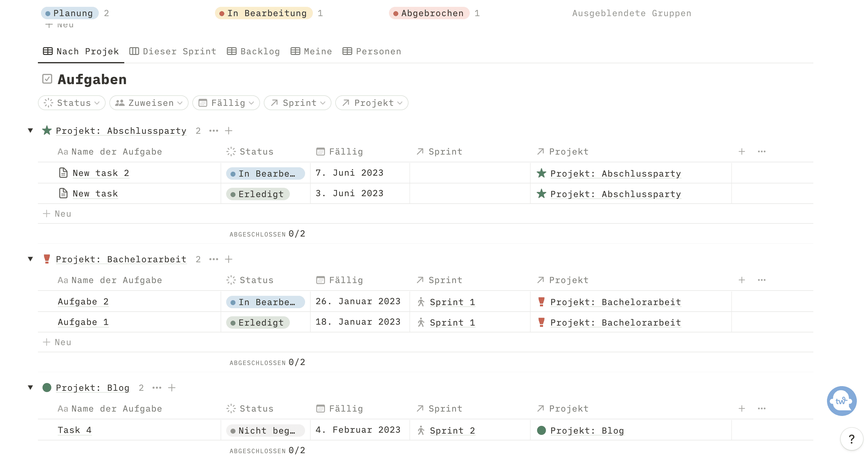The height and width of the screenshot is (460, 868).
Task: Open options menu for Bachelorarbeit group
Action: click(x=214, y=259)
